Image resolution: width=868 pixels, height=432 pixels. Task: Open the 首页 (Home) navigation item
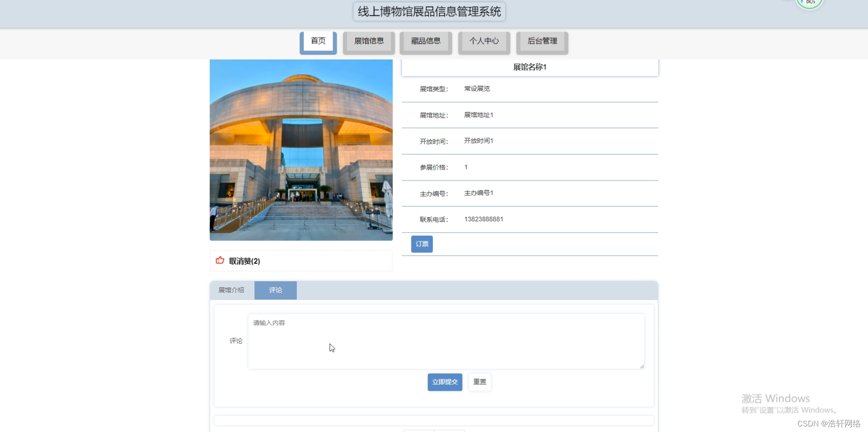click(x=318, y=41)
